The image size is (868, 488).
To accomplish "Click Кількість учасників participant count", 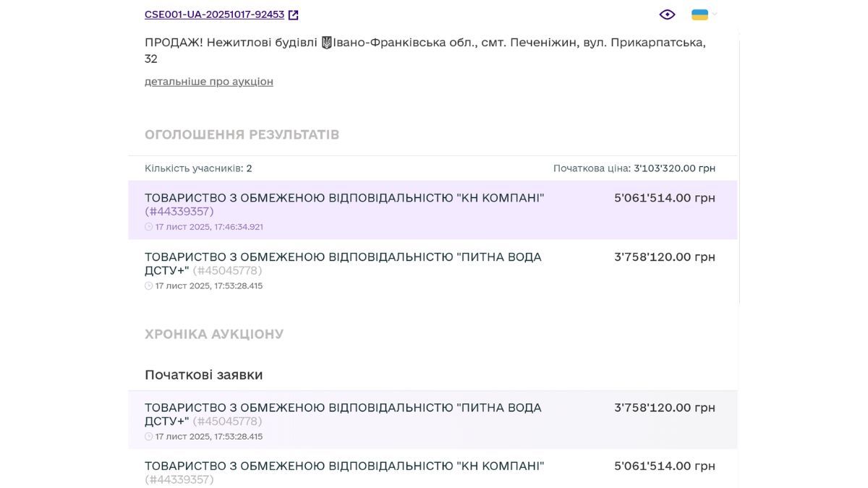I will pos(196,168).
